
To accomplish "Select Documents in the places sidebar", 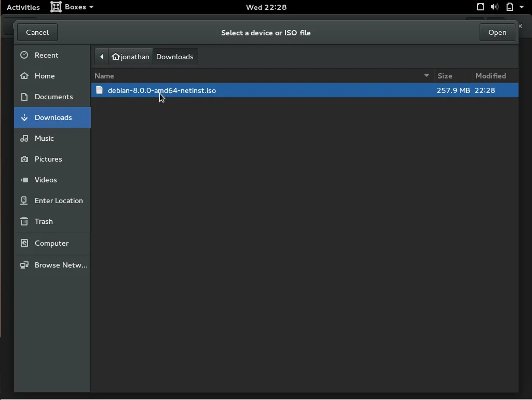I will (x=53, y=97).
